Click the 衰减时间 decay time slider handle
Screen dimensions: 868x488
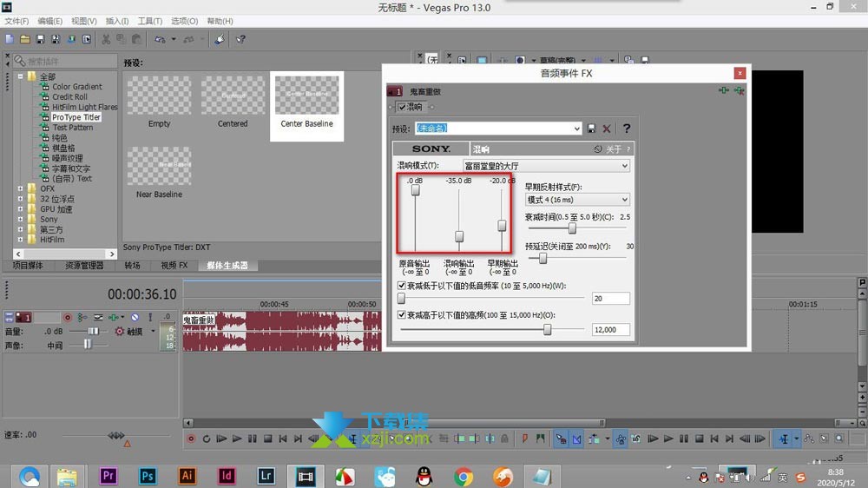pyautogui.click(x=572, y=228)
